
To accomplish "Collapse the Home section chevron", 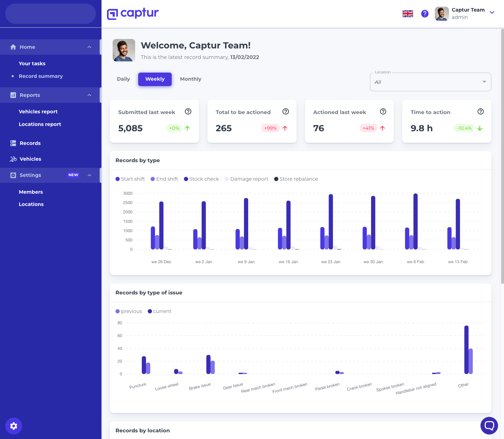I will point(89,47).
